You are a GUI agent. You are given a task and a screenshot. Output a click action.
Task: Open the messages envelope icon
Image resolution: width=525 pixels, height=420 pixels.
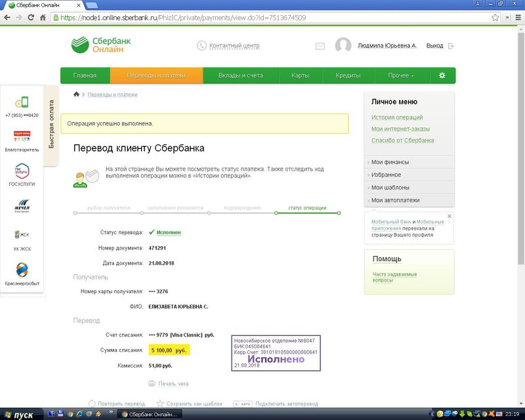(x=320, y=46)
